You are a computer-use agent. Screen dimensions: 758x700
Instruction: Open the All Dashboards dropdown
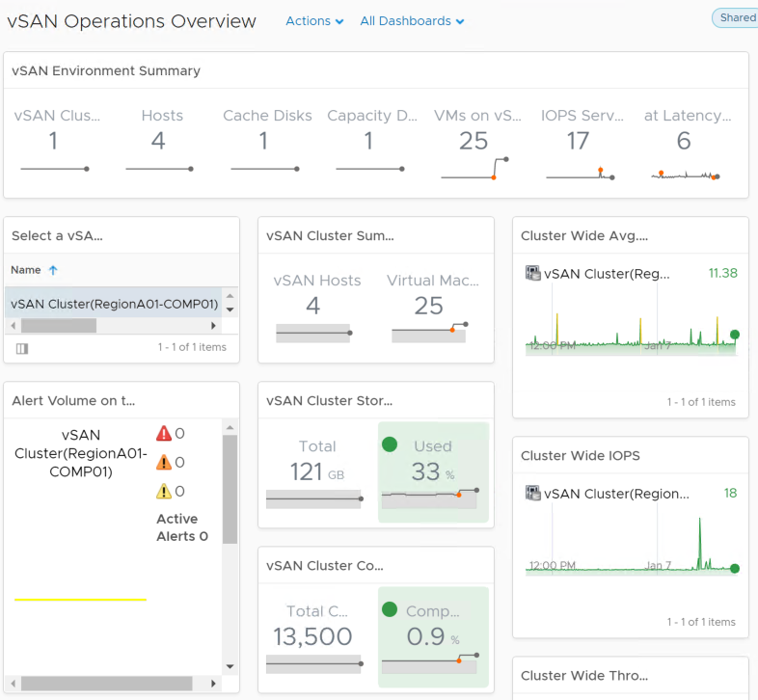click(x=412, y=21)
